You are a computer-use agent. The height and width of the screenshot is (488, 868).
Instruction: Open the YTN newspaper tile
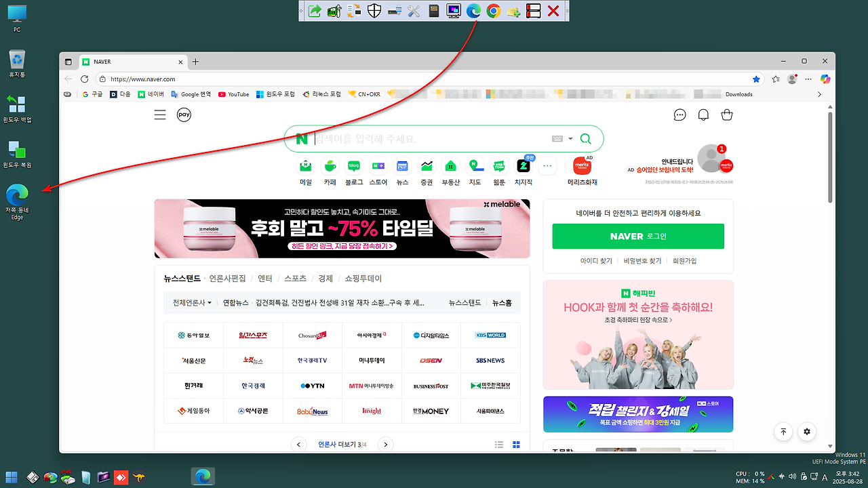[x=313, y=386]
